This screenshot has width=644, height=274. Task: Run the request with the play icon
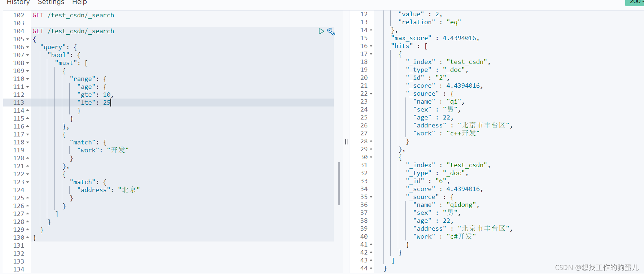tap(321, 31)
